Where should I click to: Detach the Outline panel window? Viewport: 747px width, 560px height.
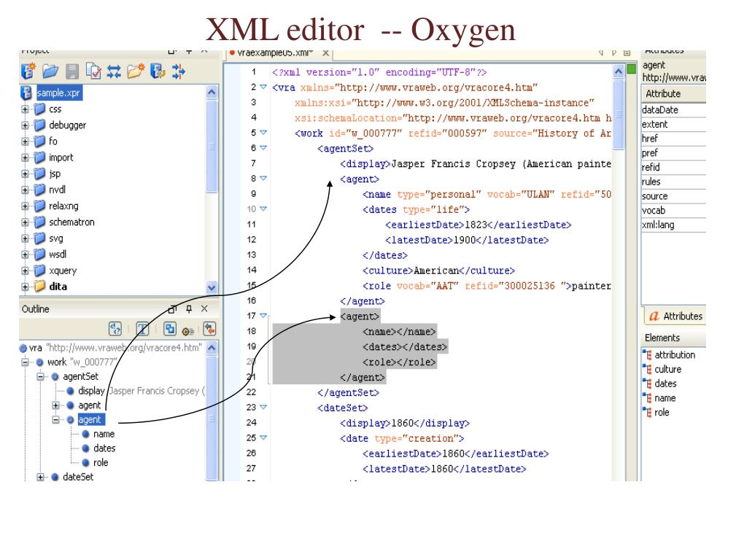(x=172, y=309)
